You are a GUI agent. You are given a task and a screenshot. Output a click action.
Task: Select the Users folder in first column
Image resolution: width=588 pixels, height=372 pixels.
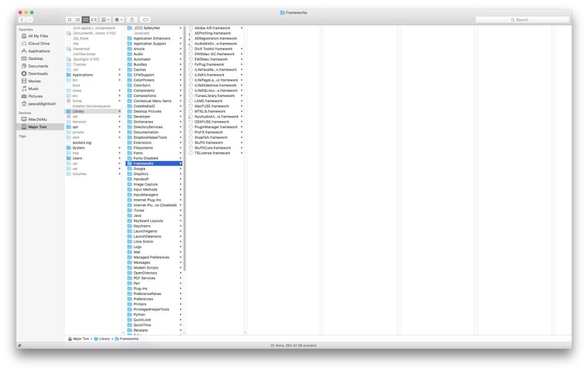pyautogui.click(x=93, y=158)
